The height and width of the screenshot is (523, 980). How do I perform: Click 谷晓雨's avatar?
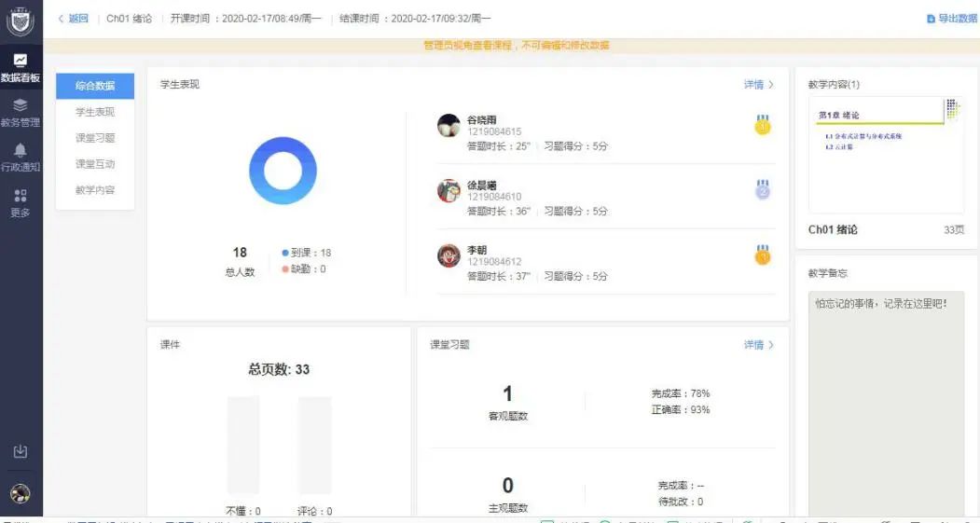point(449,125)
